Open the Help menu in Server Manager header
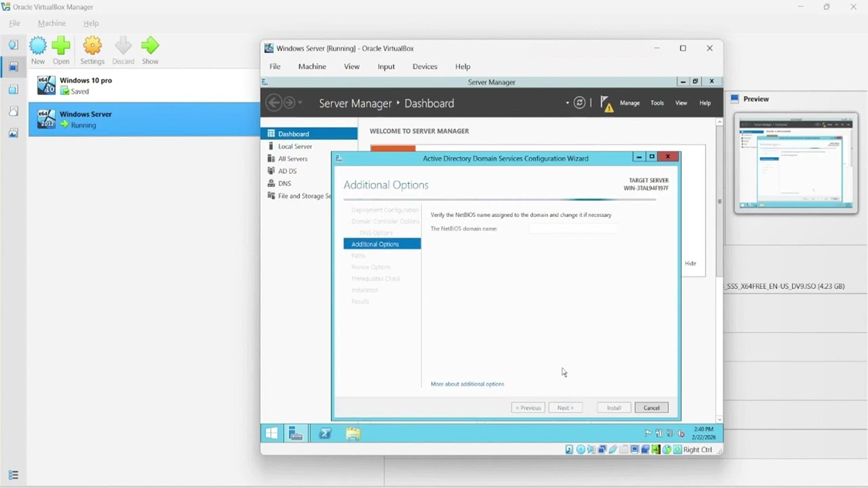 tap(705, 103)
